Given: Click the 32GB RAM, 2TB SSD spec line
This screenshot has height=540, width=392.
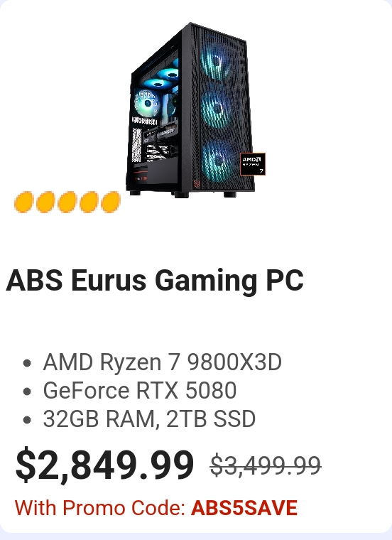Looking at the screenshot, I should click(x=149, y=418).
